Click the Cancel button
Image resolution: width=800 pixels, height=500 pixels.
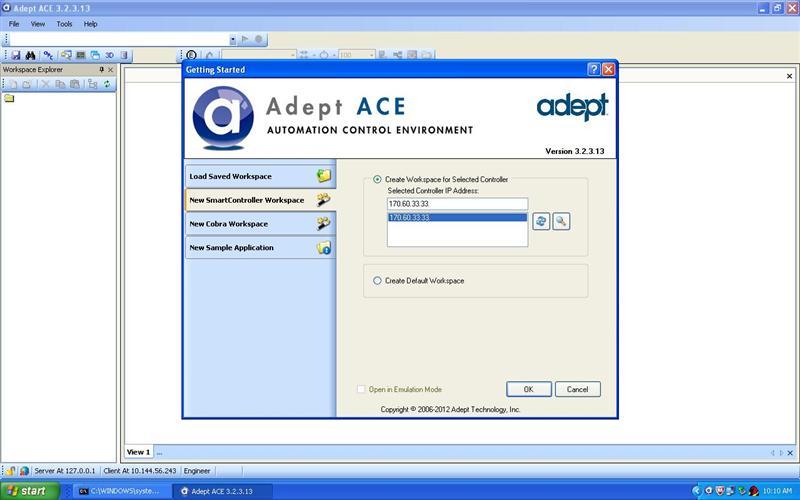(578, 389)
